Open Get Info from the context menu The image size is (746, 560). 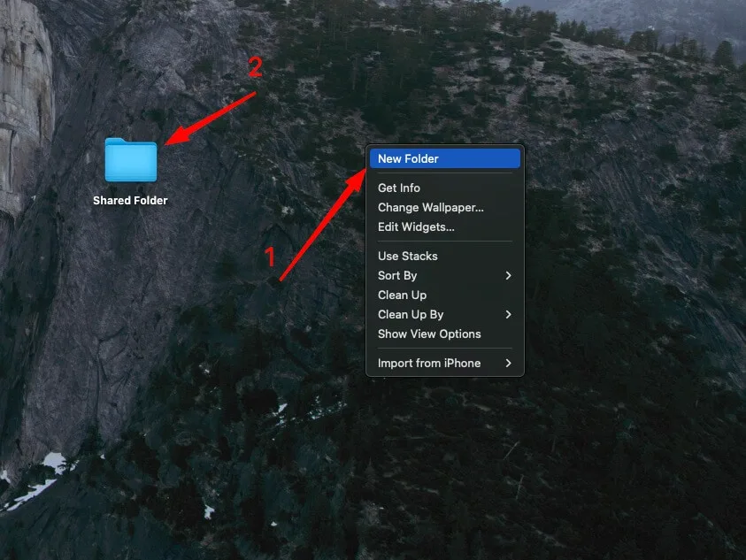pos(445,188)
